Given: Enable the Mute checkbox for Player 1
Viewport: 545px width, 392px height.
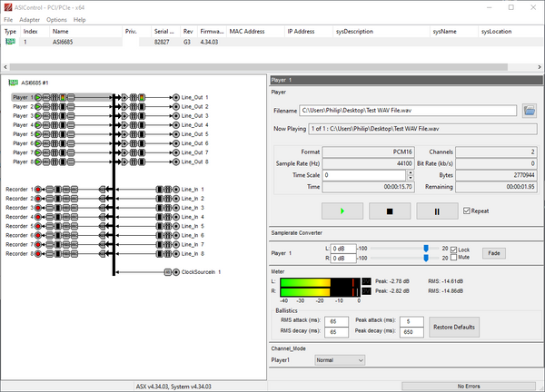Looking at the screenshot, I should 453,258.
